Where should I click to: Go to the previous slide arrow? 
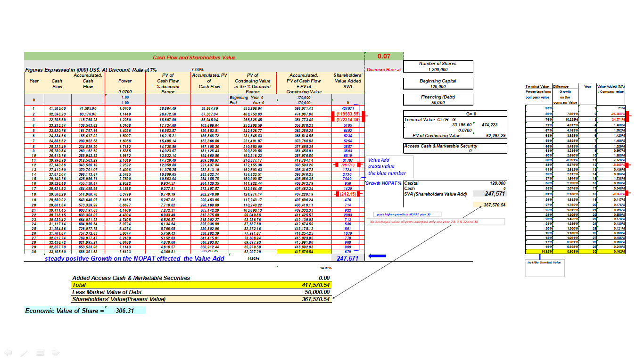pyautogui.click(x=8, y=352)
